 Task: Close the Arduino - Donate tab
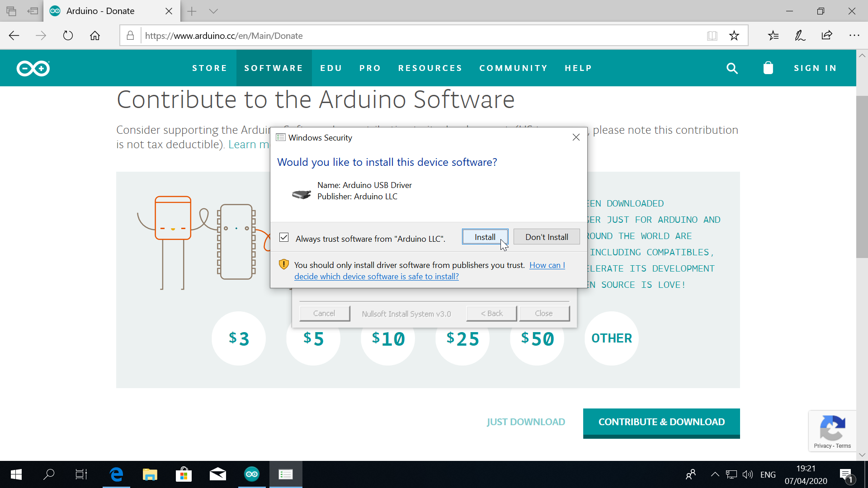click(x=169, y=11)
